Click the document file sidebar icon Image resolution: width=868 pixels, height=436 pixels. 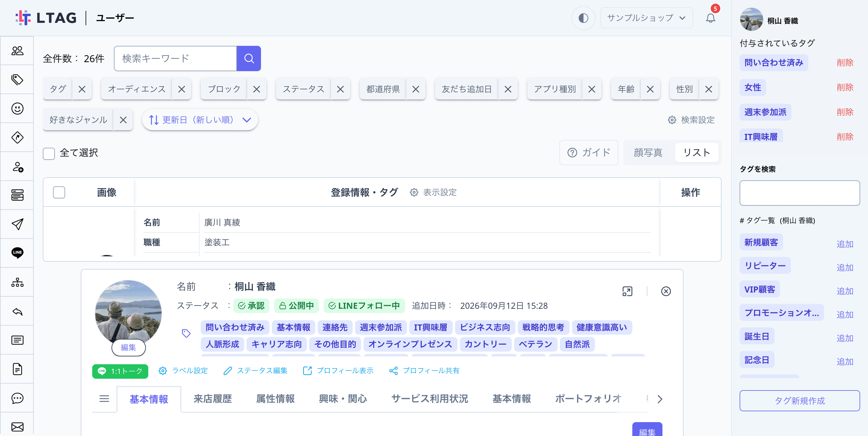coord(17,369)
